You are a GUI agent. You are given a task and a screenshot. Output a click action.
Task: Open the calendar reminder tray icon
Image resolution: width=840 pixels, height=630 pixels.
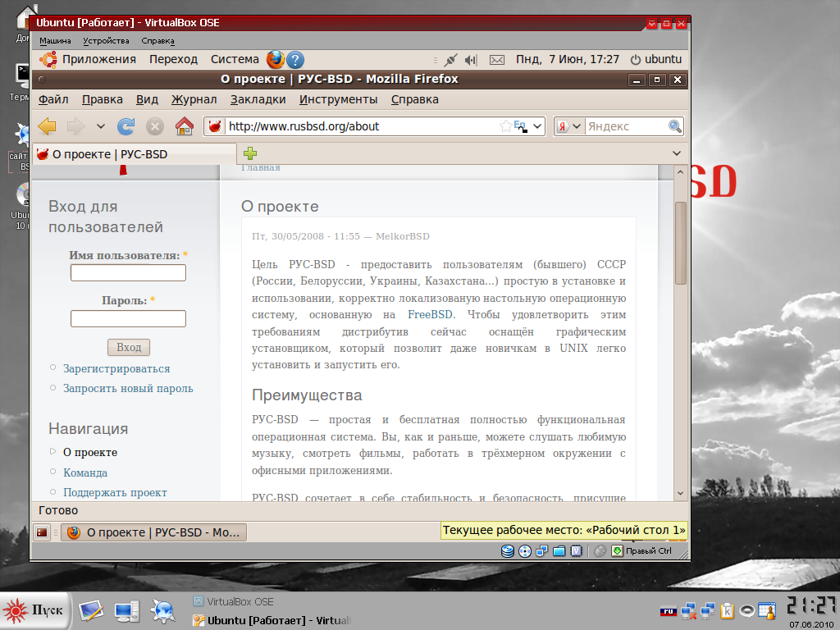pyautogui.click(x=768, y=610)
